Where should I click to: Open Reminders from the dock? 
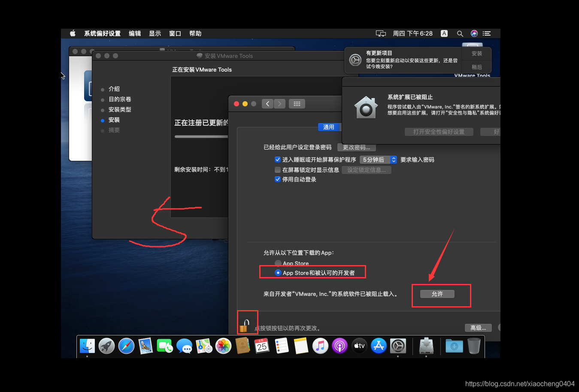[282, 346]
